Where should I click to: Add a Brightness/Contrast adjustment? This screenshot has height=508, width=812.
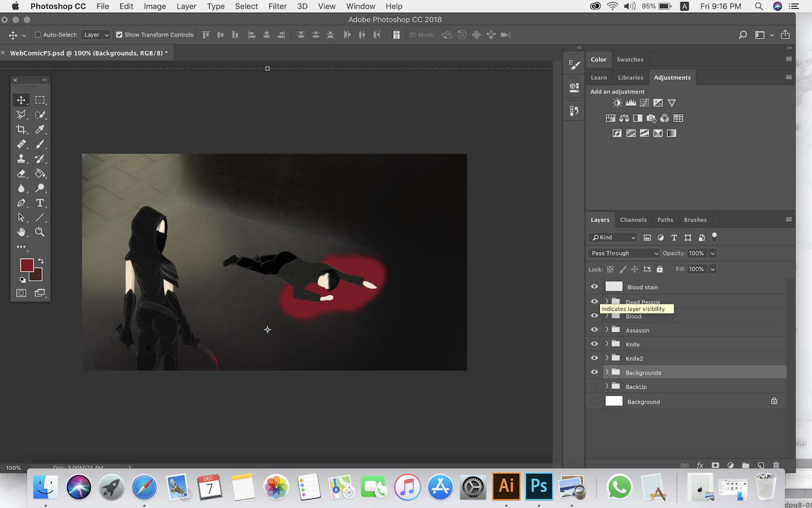click(617, 103)
